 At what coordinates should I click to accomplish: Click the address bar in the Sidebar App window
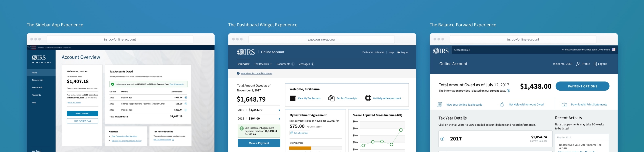point(120,39)
